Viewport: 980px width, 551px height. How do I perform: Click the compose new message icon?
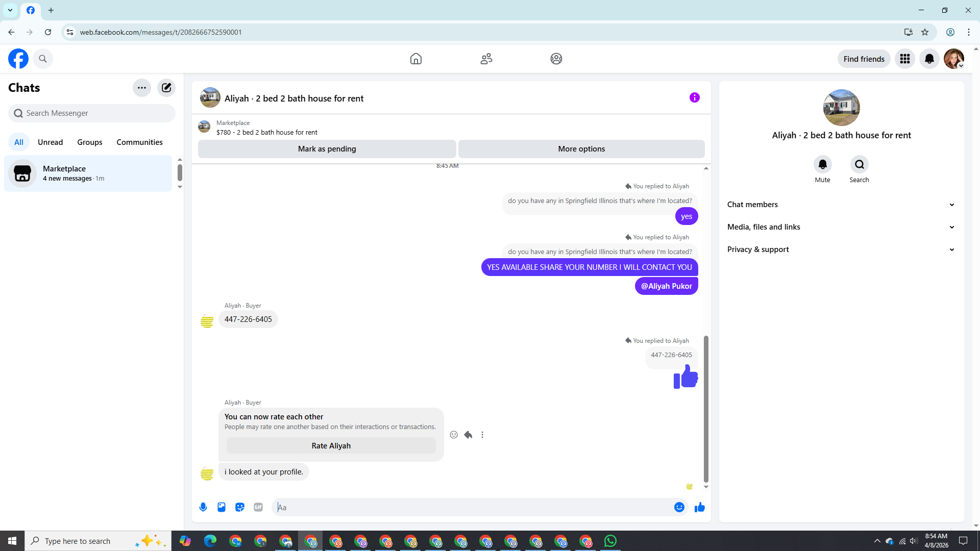tap(166, 88)
